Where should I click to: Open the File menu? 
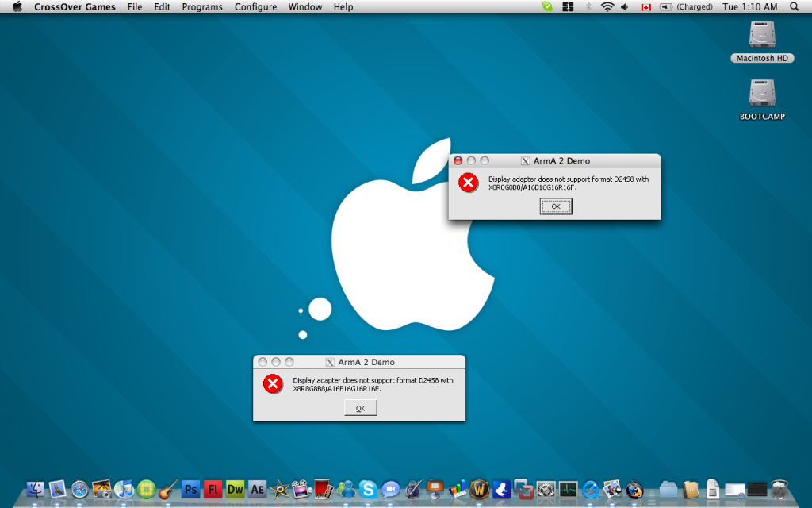[135, 6]
